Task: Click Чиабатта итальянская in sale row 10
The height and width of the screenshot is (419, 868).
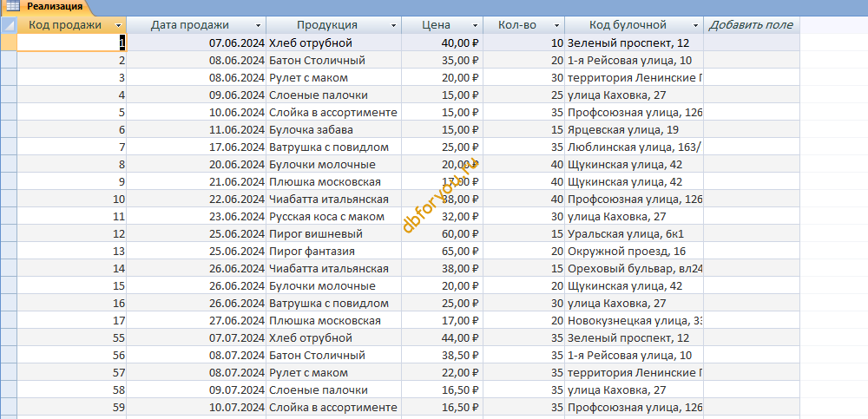Action: pyautogui.click(x=334, y=200)
